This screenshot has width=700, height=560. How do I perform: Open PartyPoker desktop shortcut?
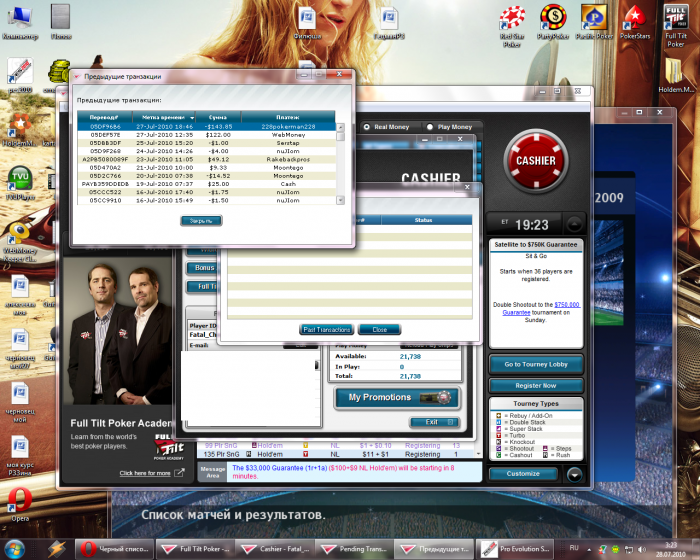click(x=553, y=22)
